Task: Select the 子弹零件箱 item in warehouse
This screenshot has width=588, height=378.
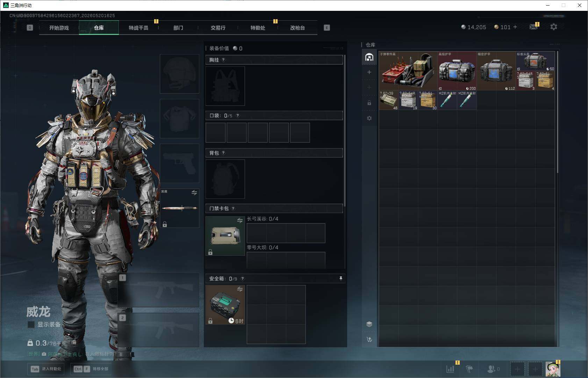Action: (408, 71)
